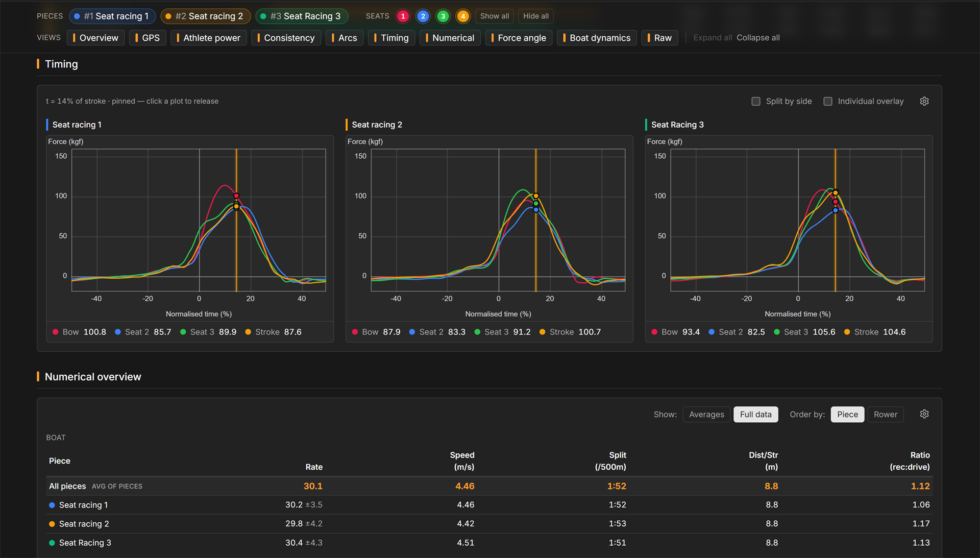Viewport: 980px width, 558px height.
Task: Enable Split by side checkbox
Action: (x=756, y=101)
